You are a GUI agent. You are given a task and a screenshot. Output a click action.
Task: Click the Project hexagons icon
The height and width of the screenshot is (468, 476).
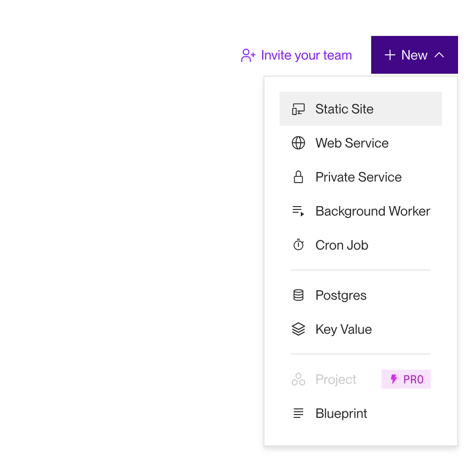(x=298, y=379)
